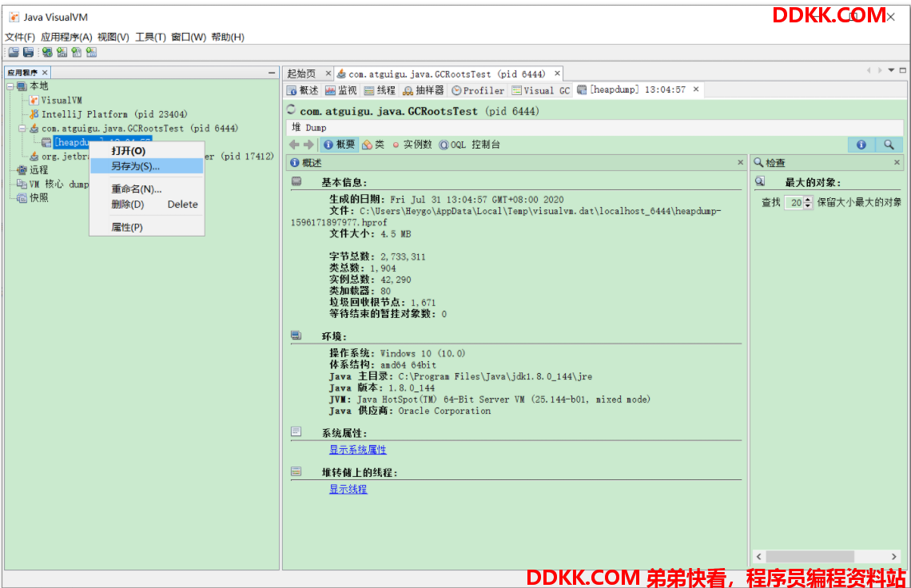Click the icon beside 基本信息 heading
The height and width of the screenshot is (588, 911).
[296, 181]
